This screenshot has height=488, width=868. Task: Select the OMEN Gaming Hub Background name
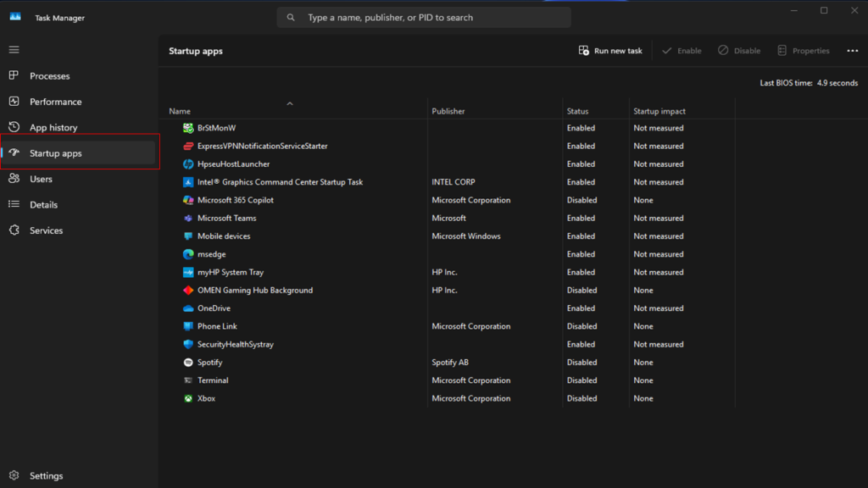[255, 290]
